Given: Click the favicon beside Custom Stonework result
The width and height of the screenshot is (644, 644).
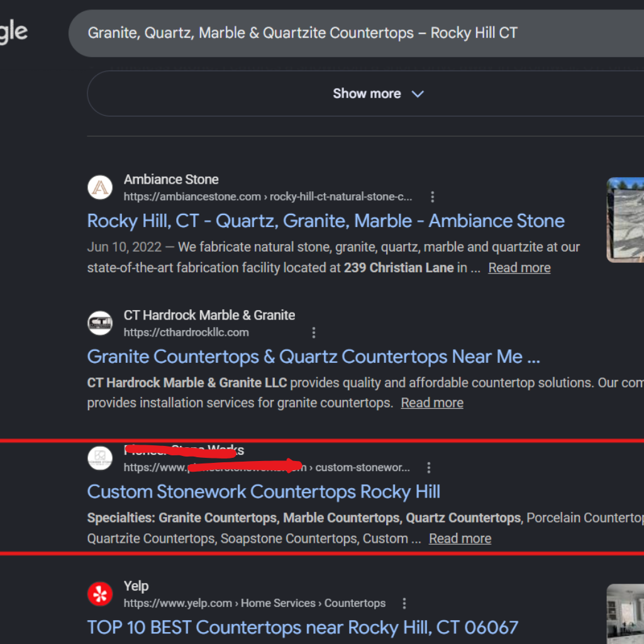Looking at the screenshot, I should (100, 458).
